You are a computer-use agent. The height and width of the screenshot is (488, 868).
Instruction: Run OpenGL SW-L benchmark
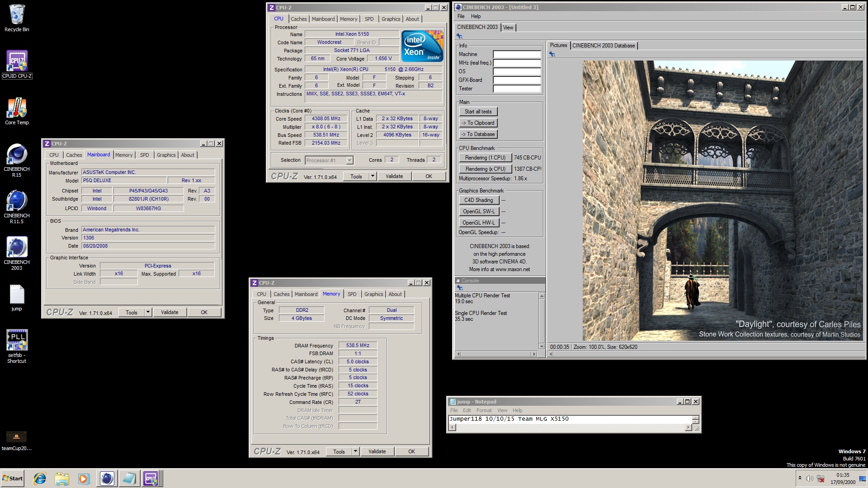(479, 211)
